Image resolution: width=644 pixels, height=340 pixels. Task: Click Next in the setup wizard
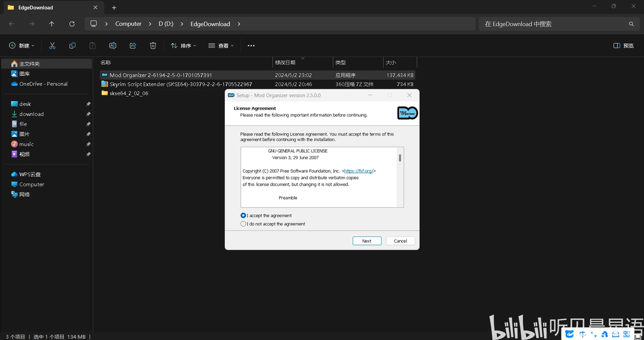[367, 241]
